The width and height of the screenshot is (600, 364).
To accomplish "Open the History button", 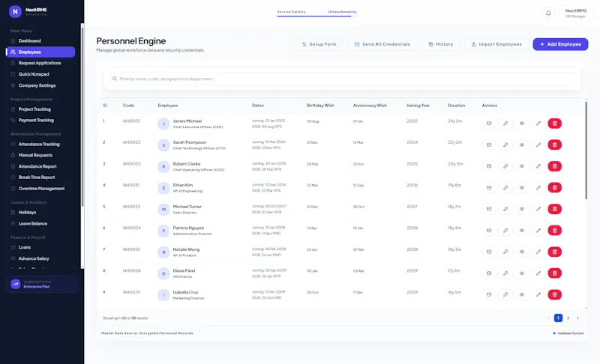I will pos(440,44).
